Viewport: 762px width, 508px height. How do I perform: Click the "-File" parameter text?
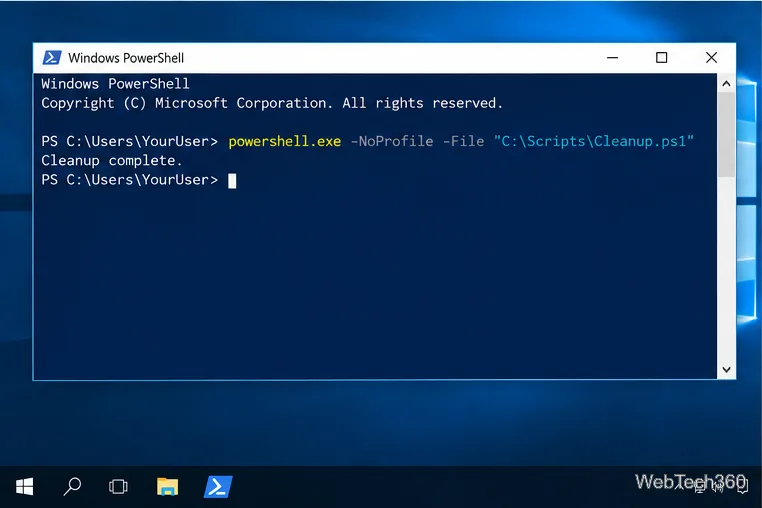pyautogui.click(x=464, y=141)
